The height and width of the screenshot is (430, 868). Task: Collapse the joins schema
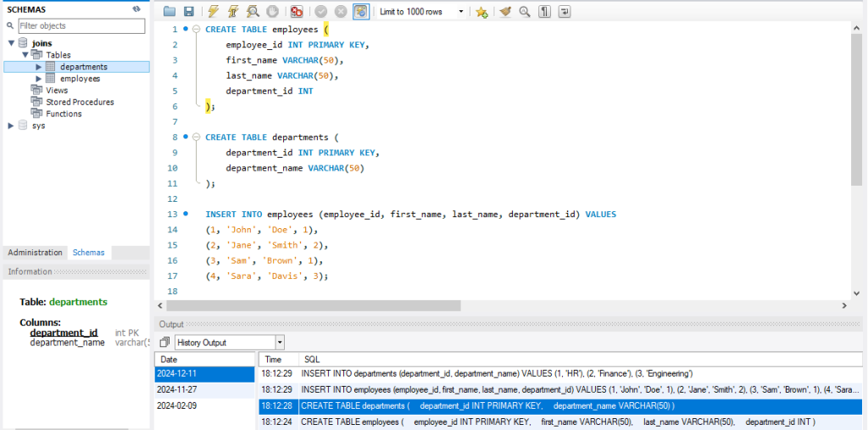coord(11,43)
